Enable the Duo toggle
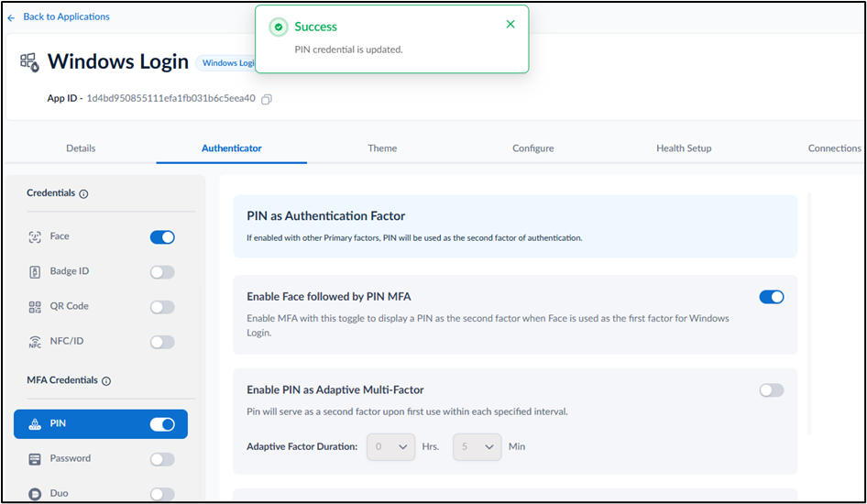This screenshot has width=867, height=504. tap(162, 494)
